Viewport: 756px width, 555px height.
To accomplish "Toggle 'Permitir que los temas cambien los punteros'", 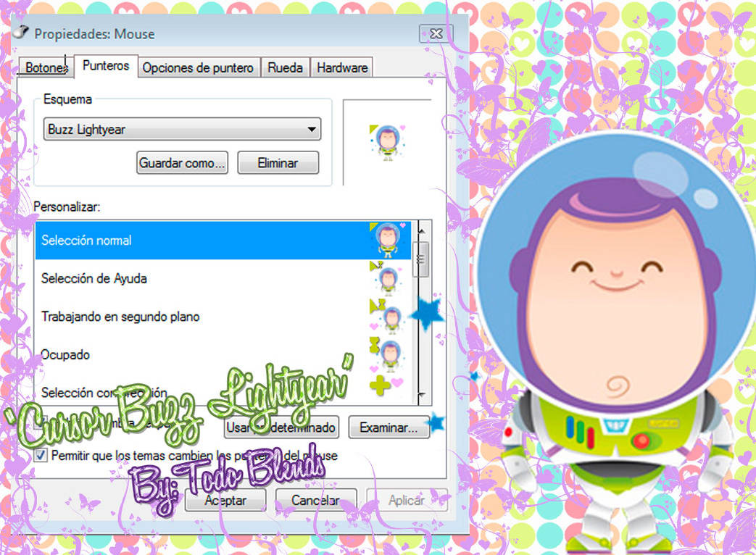I will click(x=40, y=455).
